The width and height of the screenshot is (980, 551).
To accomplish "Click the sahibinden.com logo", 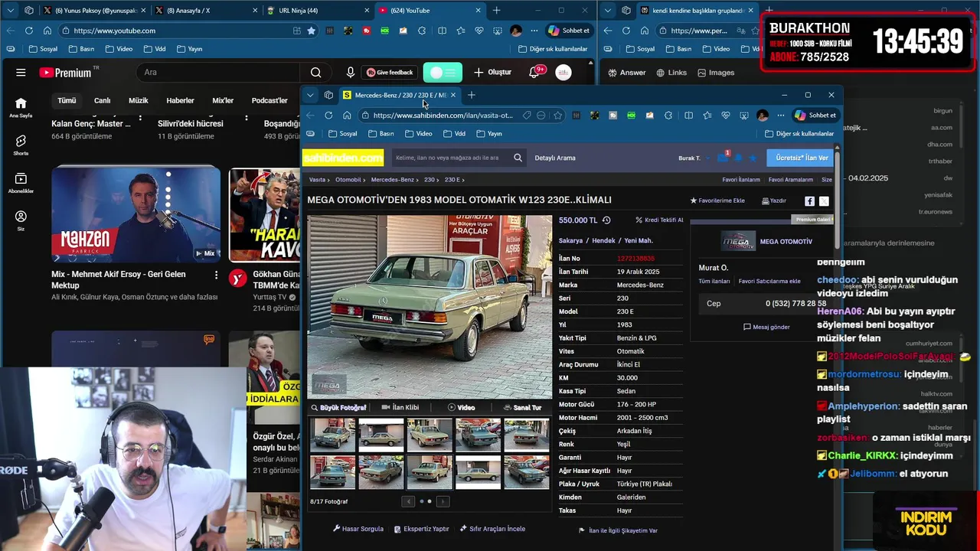I will [342, 158].
